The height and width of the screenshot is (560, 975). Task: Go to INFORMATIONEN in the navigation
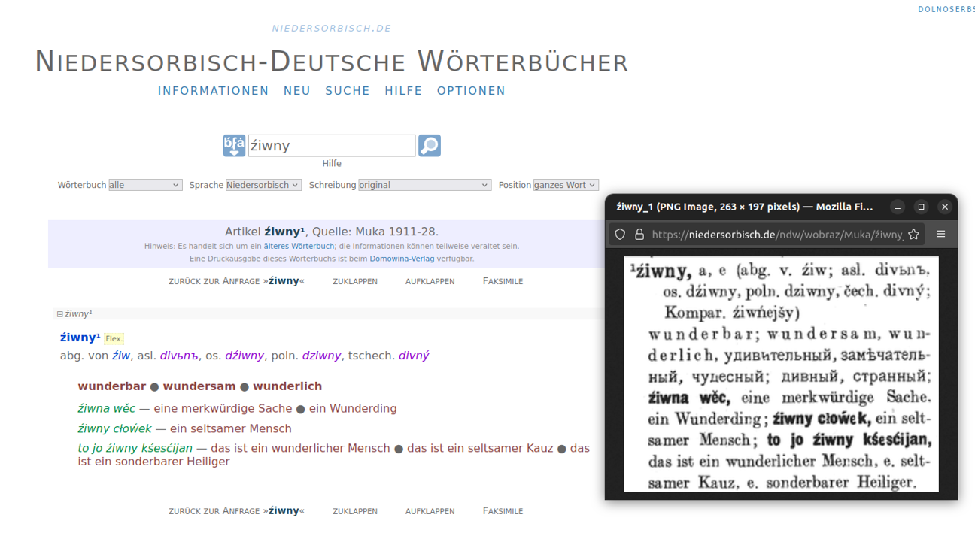(x=213, y=90)
